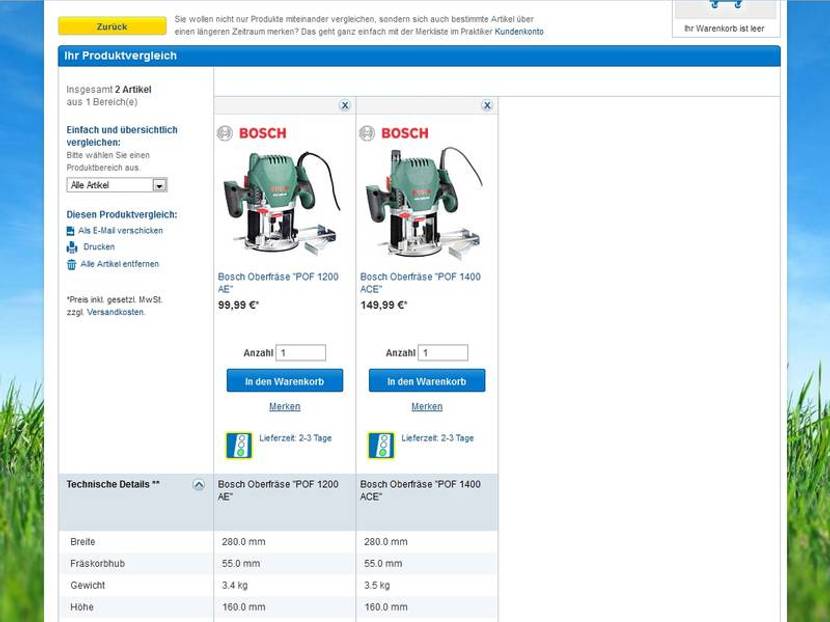
Task: Select the Drucken link
Action: (x=99, y=247)
